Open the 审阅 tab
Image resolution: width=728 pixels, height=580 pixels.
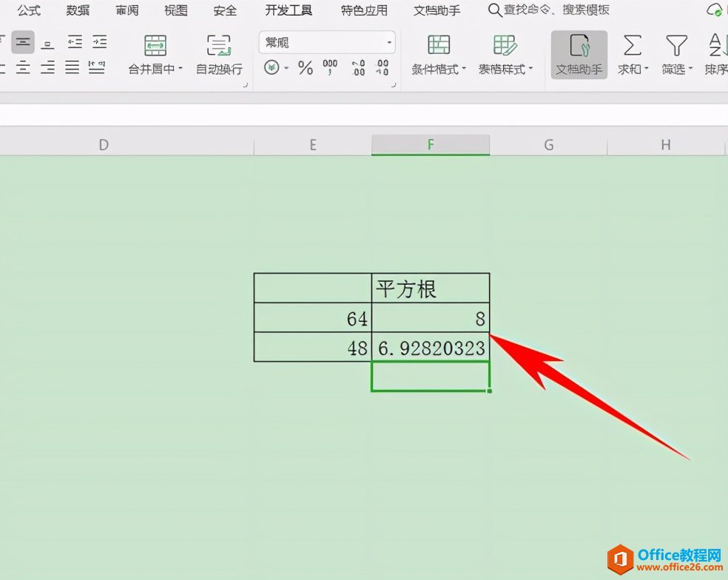(x=127, y=10)
